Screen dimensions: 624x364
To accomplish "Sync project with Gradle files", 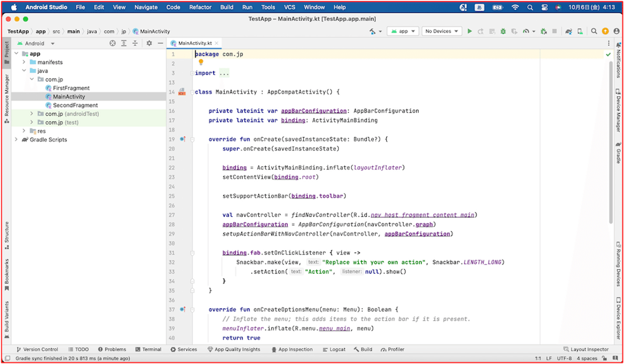I will point(569,31).
